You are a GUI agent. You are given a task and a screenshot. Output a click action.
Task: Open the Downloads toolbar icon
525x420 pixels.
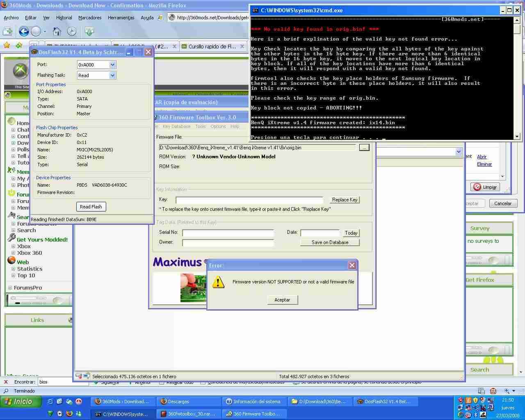pos(89,31)
